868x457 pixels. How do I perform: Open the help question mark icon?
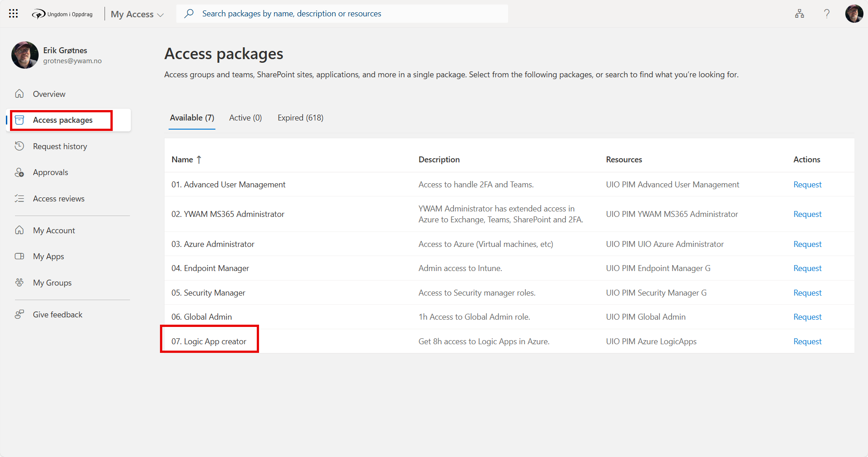click(x=827, y=14)
